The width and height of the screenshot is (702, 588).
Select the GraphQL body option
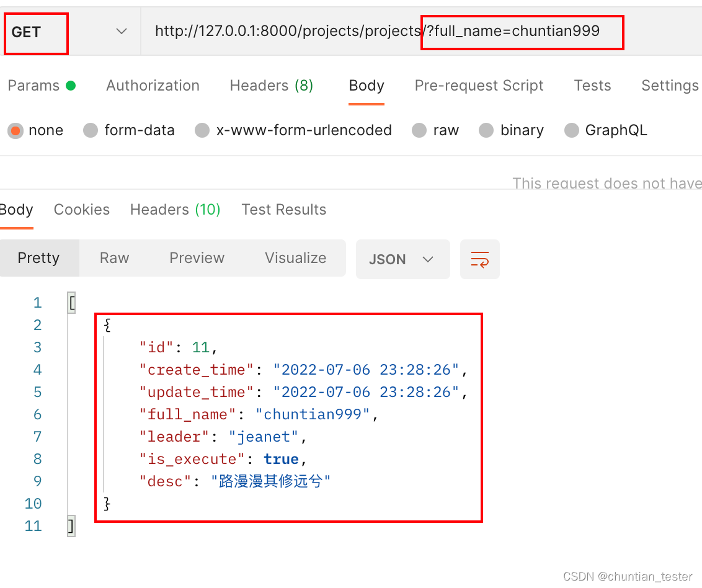pos(605,130)
